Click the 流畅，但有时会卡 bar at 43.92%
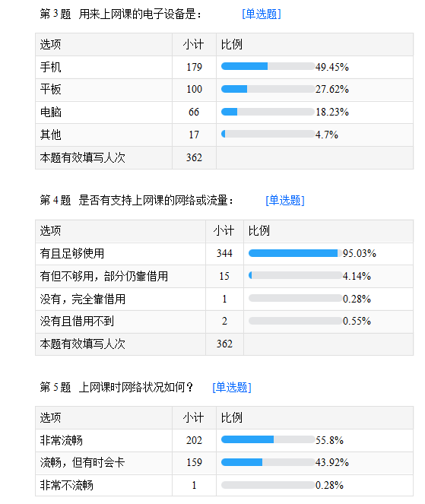Viewport: 425px width, 504px height. coord(268,462)
